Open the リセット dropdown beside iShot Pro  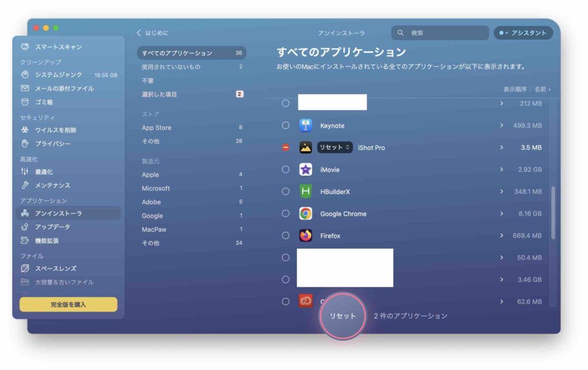[x=335, y=148]
